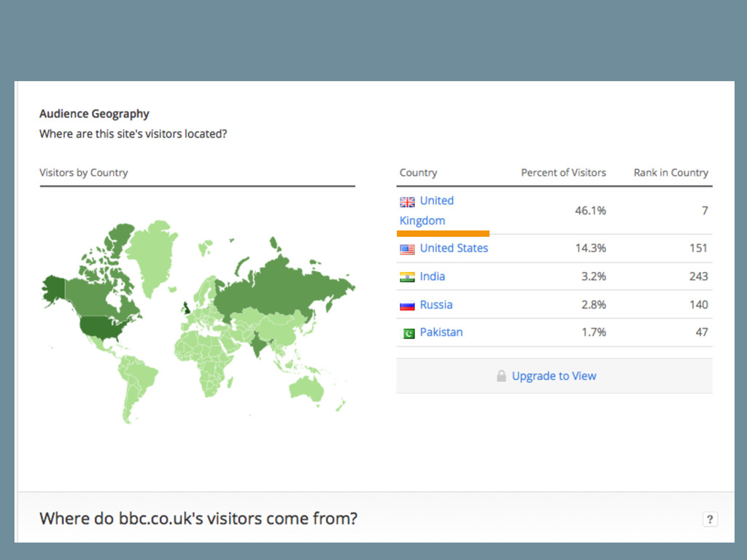
Task: Click rank 140 in the Russia row
Action: coord(698,304)
